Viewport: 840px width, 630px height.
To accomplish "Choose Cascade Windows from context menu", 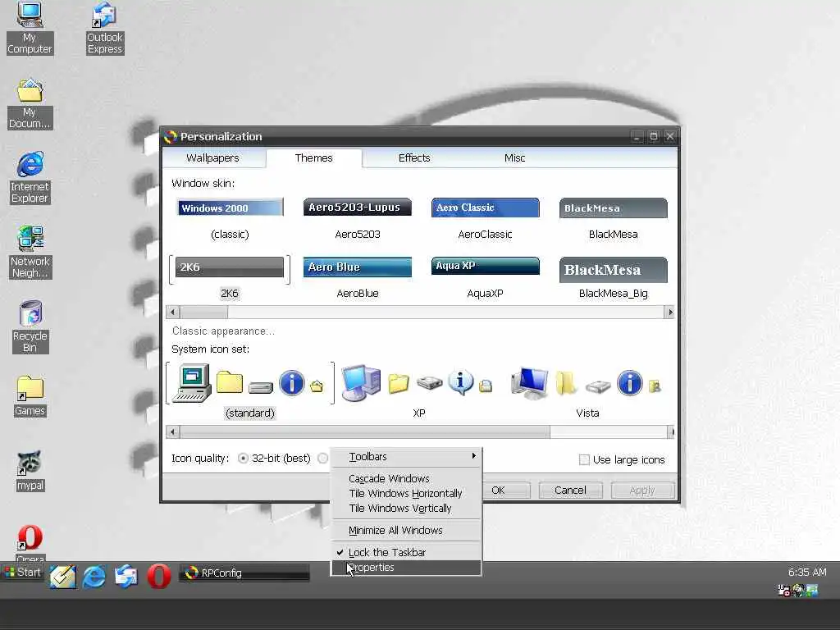I will click(x=406, y=478).
